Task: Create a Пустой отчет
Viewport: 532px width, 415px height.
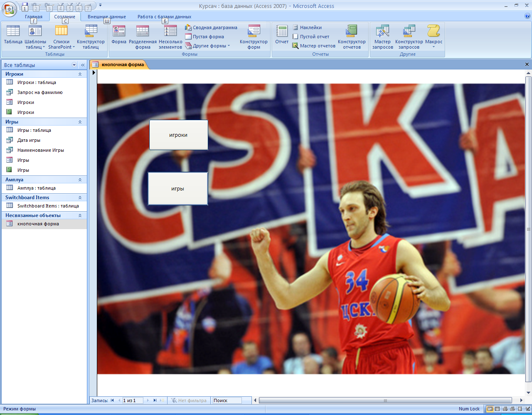Action: point(310,37)
